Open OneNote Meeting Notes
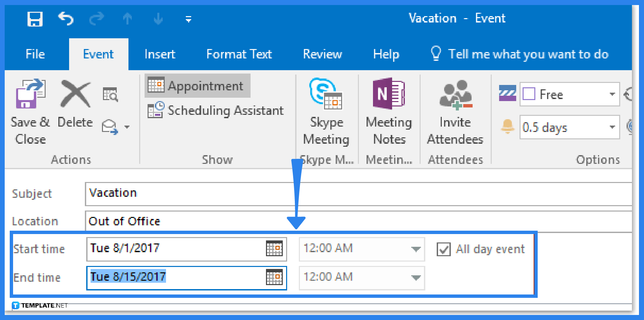The height and width of the screenshot is (320, 644). click(x=389, y=112)
